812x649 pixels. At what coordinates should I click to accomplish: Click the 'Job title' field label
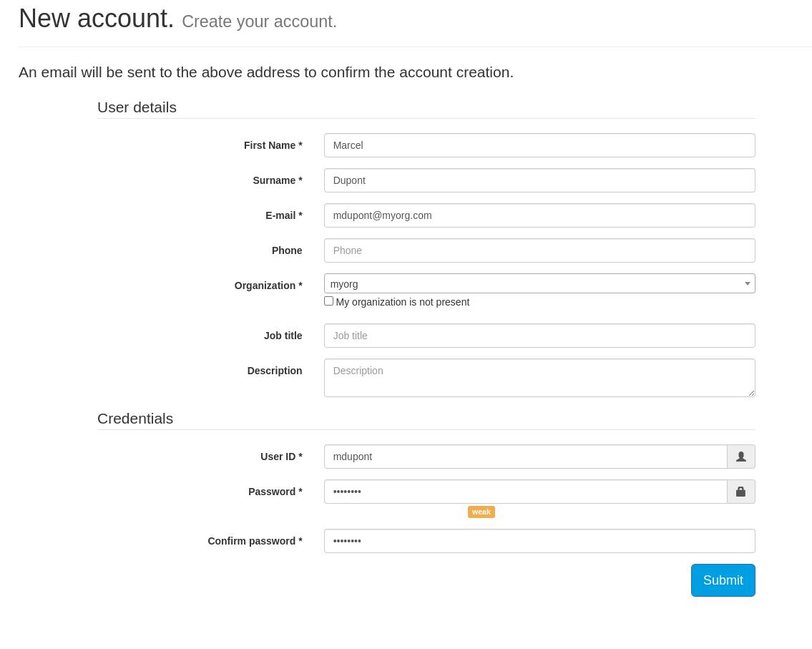[283, 336]
